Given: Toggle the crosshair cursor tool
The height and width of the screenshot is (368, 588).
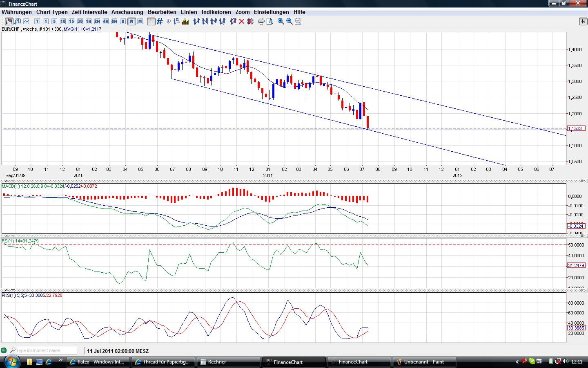Looking at the screenshot, I should pyautogui.click(x=151, y=21).
